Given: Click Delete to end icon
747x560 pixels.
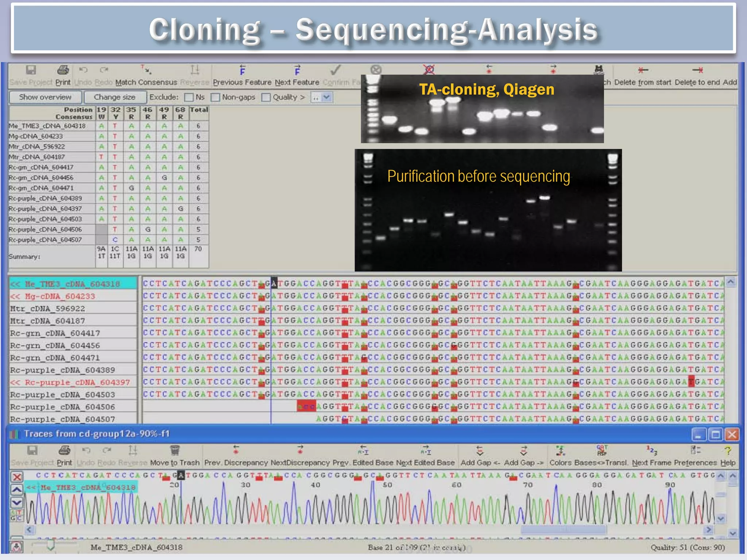Looking at the screenshot, I should coord(697,70).
